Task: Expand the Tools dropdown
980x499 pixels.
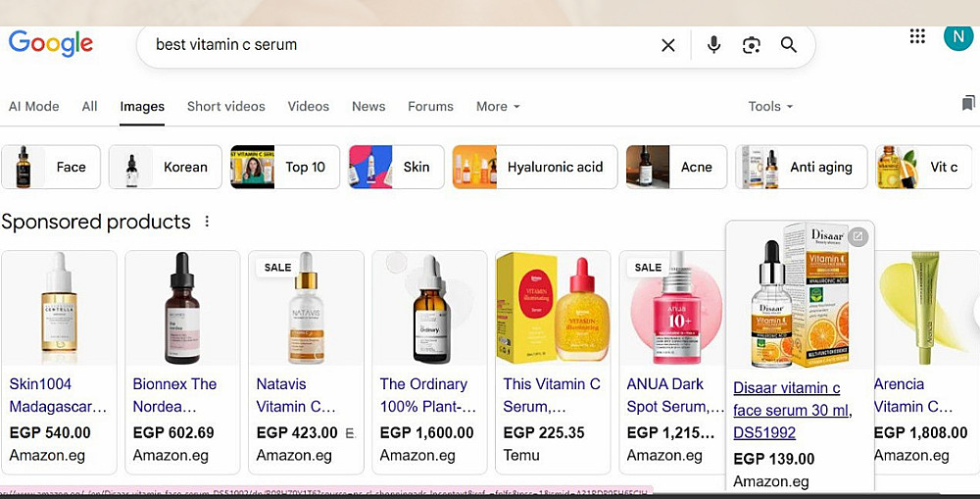Action: (x=770, y=106)
